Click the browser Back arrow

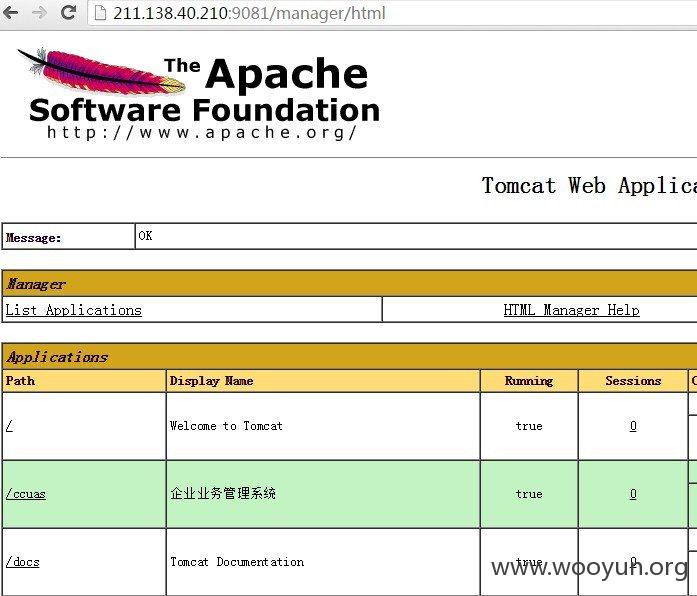coord(10,12)
